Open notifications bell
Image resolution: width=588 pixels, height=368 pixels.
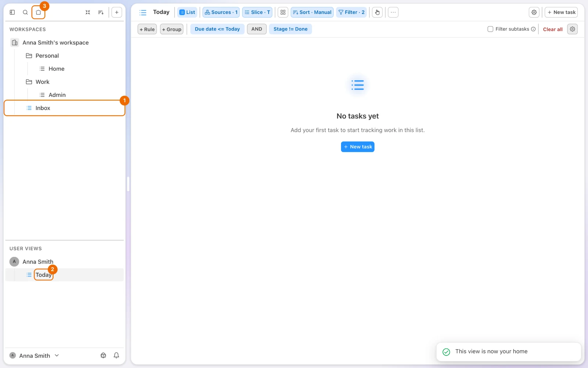(x=116, y=355)
